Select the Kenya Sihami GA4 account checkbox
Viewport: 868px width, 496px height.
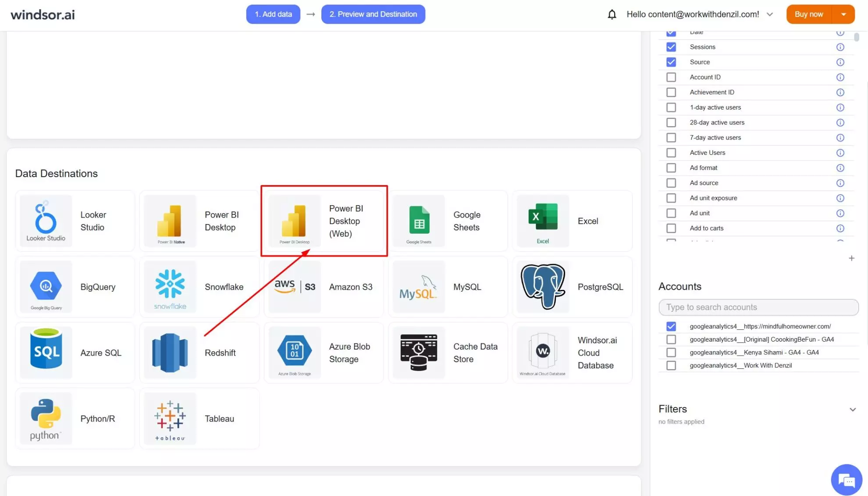coord(671,353)
